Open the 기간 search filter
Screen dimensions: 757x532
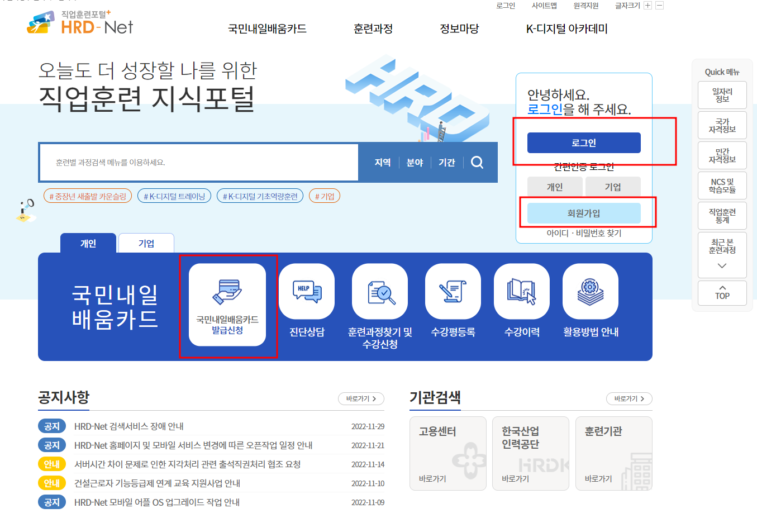pyautogui.click(x=447, y=162)
